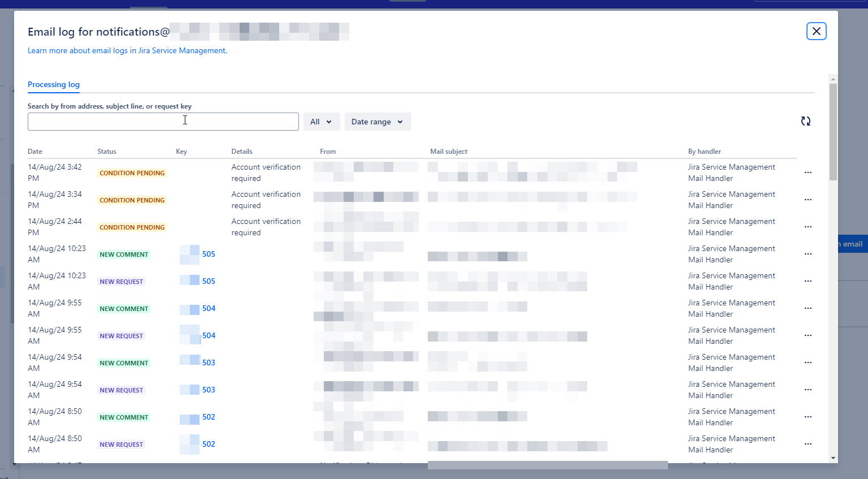868x479 pixels.
Task: Focus the search by address or key field
Action: click(163, 122)
